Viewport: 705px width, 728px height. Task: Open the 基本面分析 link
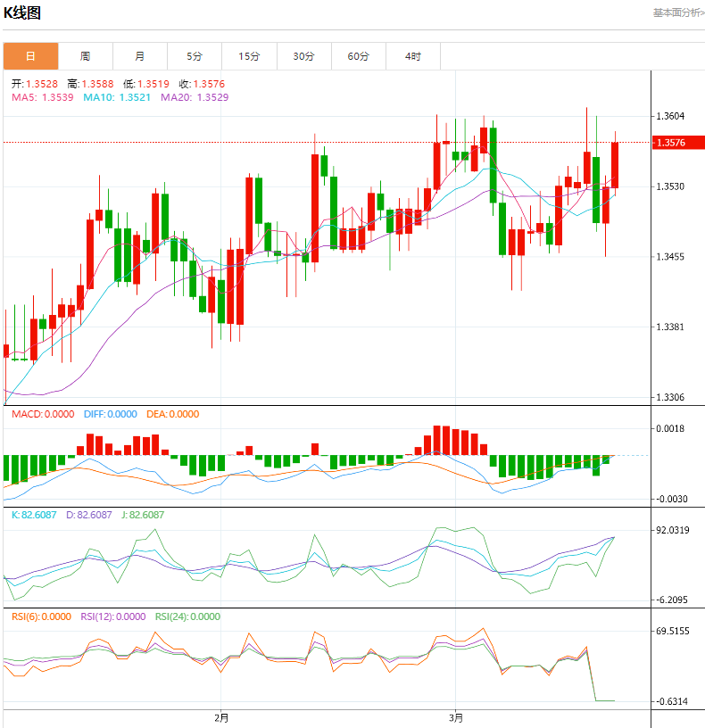tap(678, 12)
